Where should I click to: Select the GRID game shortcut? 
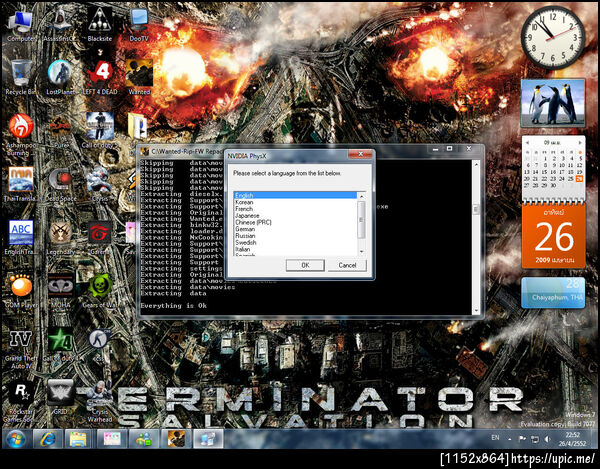click(60, 398)
